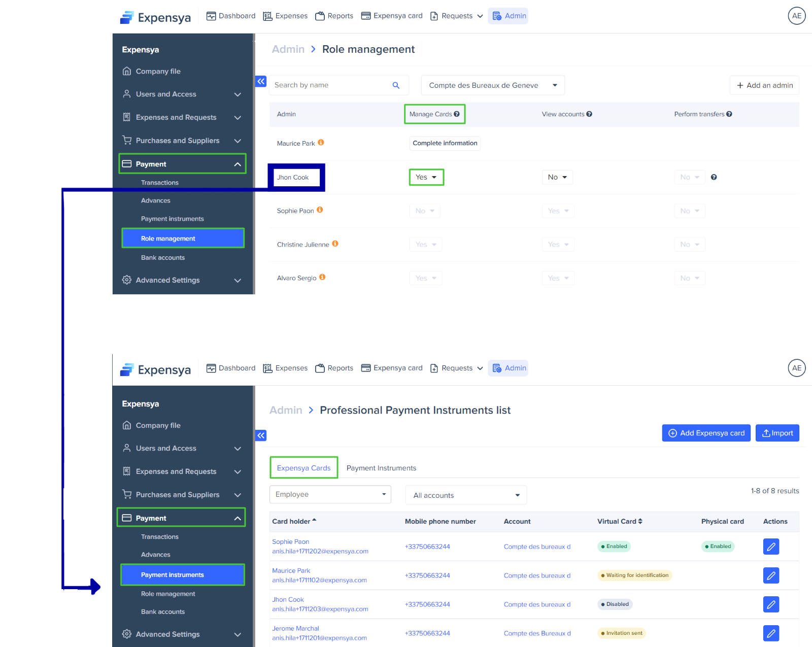The height and width of the screenshot is (647, 812).
Task: Click the edit pencil for Jhon Cook's card
Action: pyautogui.click(x=771, y=604)
